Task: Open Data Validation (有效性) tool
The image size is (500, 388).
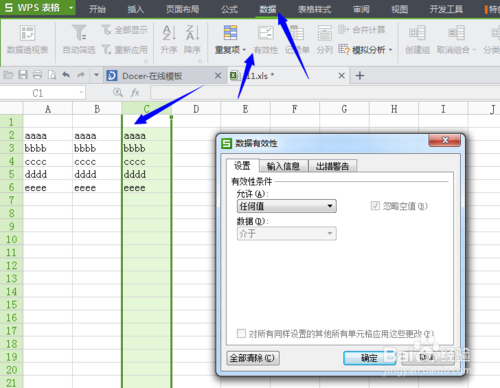Action: (x=266, y=39)
